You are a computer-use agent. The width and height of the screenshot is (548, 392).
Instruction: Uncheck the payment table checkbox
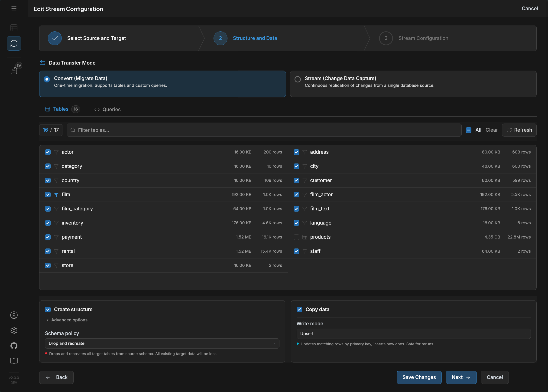coord(48,237)
